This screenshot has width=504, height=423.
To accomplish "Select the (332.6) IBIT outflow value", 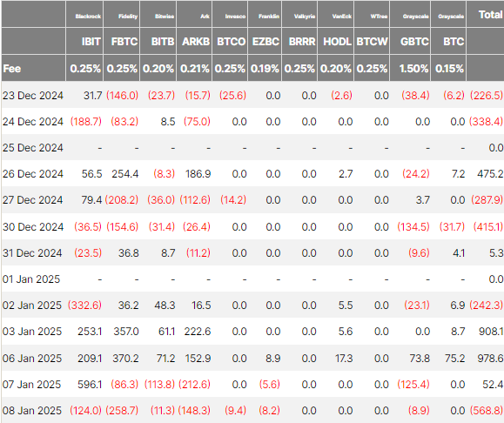I will point(84,305).
